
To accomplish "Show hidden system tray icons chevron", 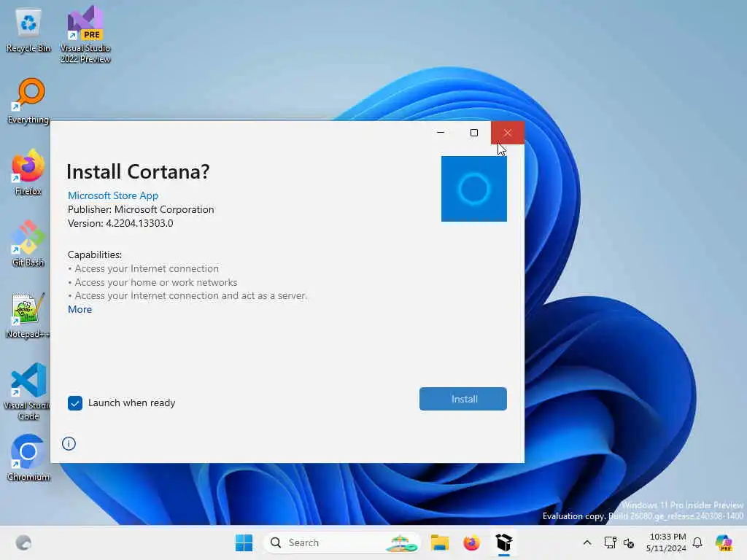I will click(587, 542).
